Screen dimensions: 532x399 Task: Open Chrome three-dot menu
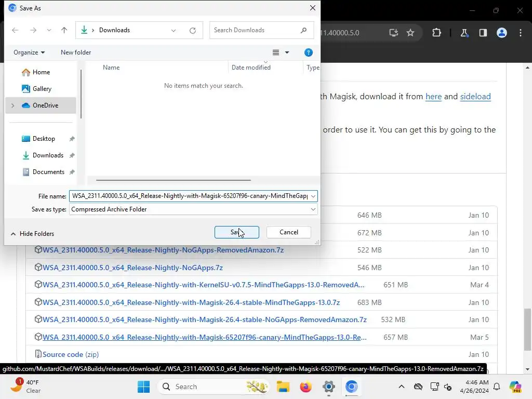(521, 33)
